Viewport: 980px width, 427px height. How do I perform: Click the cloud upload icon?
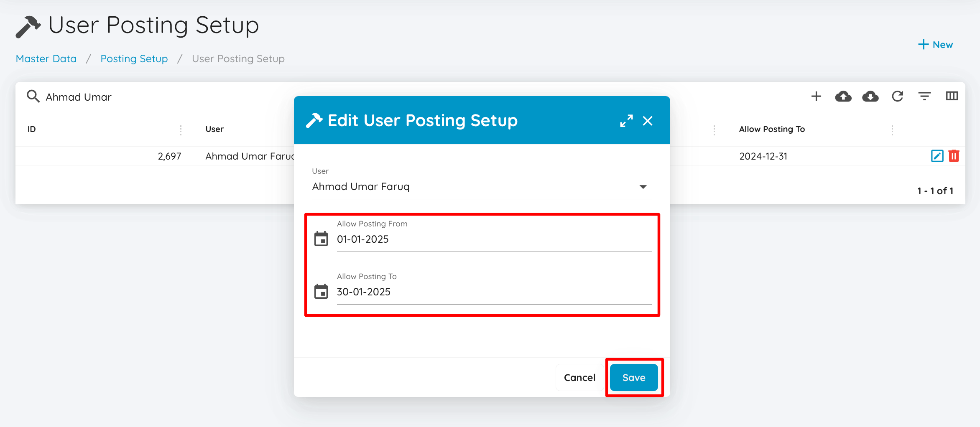coord(843,97)
